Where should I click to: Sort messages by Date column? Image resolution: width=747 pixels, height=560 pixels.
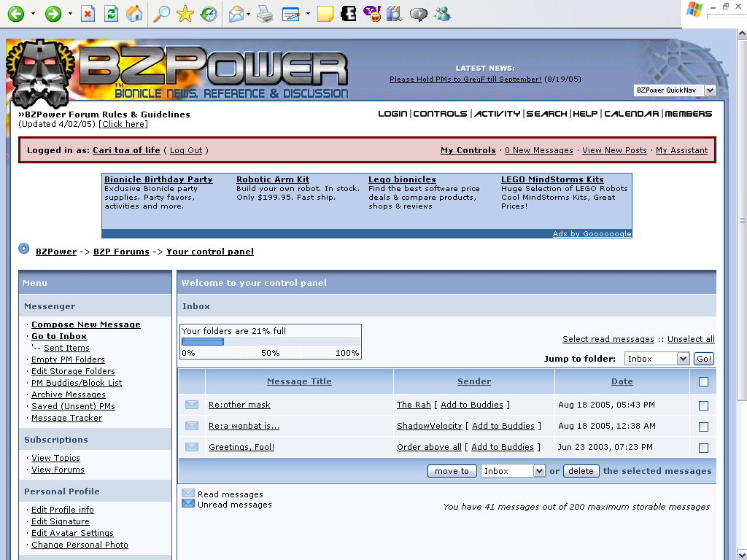click(x=622, y=381)
